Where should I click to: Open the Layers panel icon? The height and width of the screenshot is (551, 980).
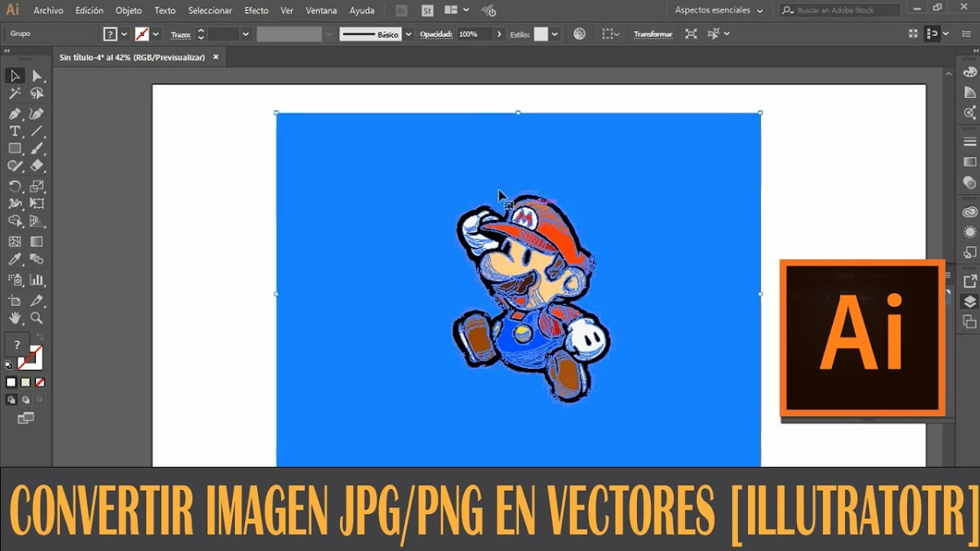(x=970, y=301)
